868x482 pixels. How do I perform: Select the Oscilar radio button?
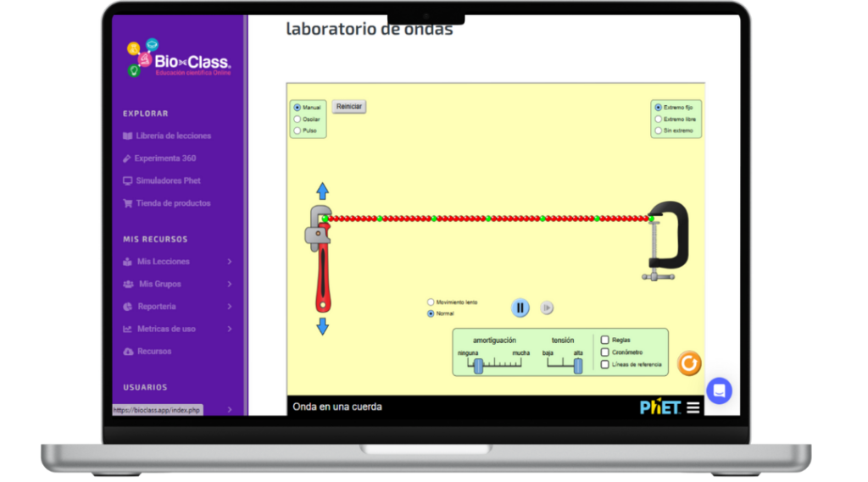297,119
